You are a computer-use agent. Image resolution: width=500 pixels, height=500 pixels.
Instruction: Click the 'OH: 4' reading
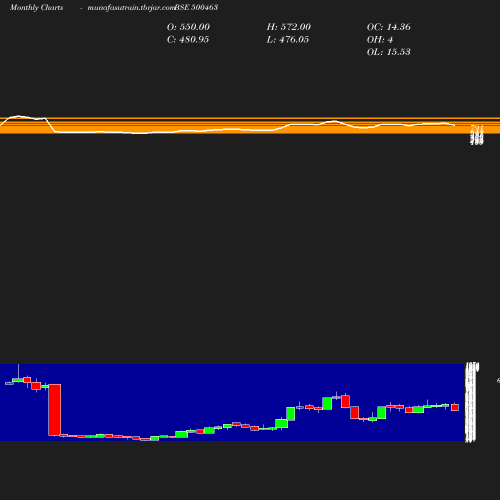(x=380, y=40)
